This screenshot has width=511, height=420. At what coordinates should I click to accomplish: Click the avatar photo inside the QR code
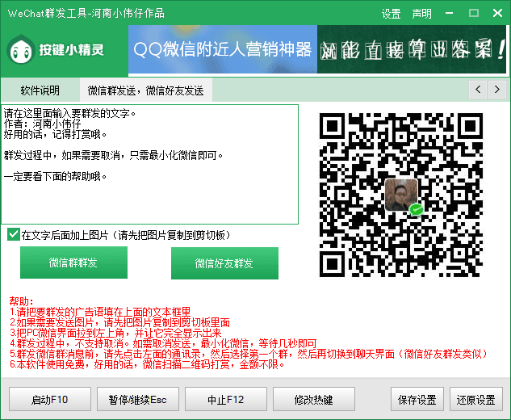pos(401,195)
